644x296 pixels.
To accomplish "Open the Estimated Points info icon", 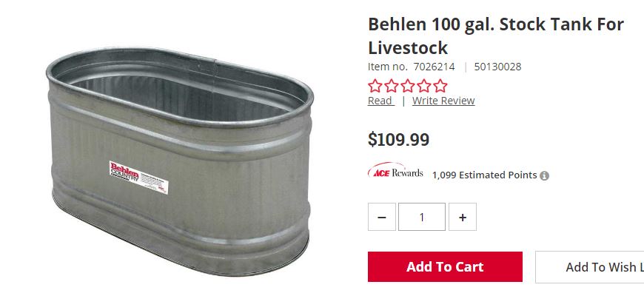I will 545,175.
